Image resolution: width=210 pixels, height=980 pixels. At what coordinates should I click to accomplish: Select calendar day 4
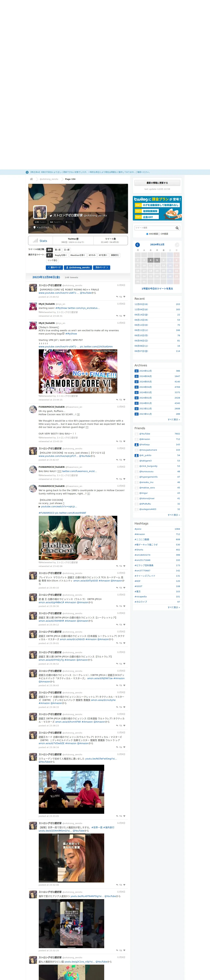click(x=150, y=260)
